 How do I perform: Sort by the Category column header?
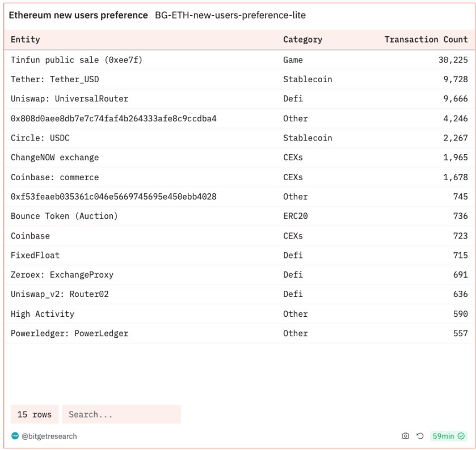[302, 40]
